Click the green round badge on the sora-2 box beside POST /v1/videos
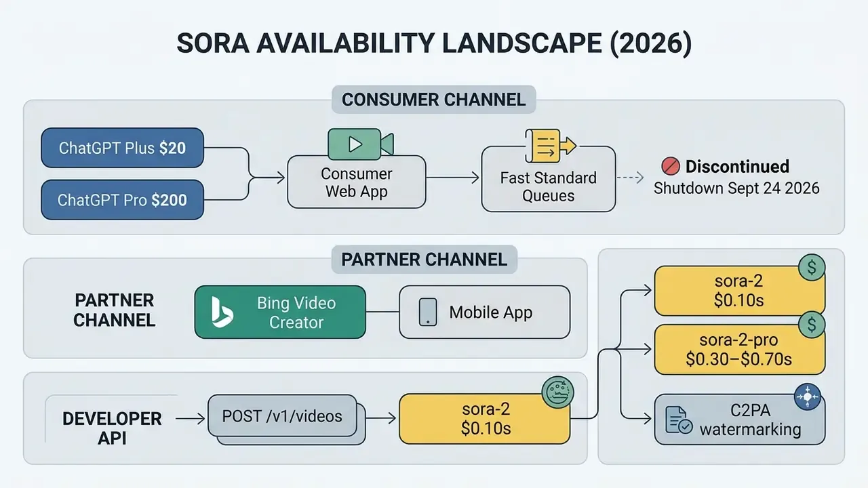The height and width of the screenshot is (488, 868). click(558, 394)
